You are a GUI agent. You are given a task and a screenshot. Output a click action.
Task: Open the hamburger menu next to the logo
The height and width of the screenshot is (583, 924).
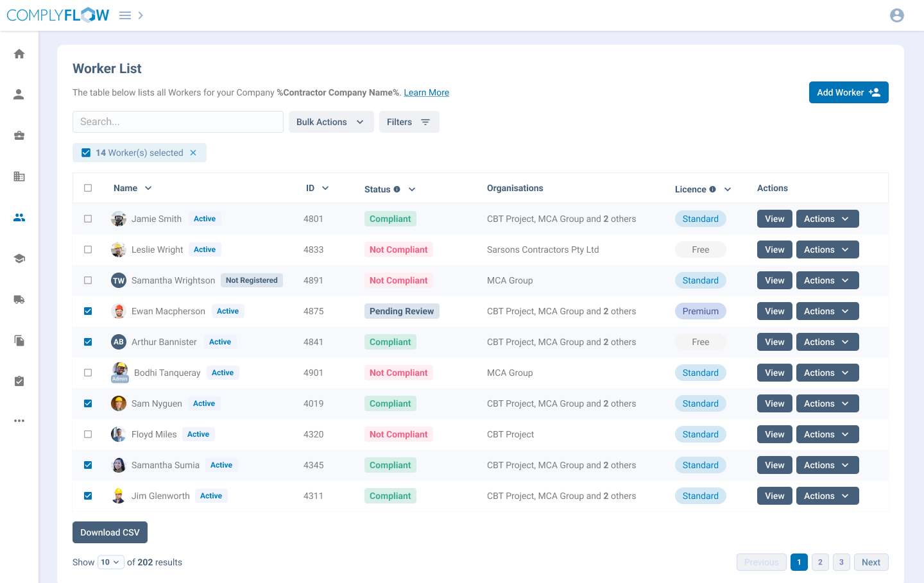(x=124, y=15)
